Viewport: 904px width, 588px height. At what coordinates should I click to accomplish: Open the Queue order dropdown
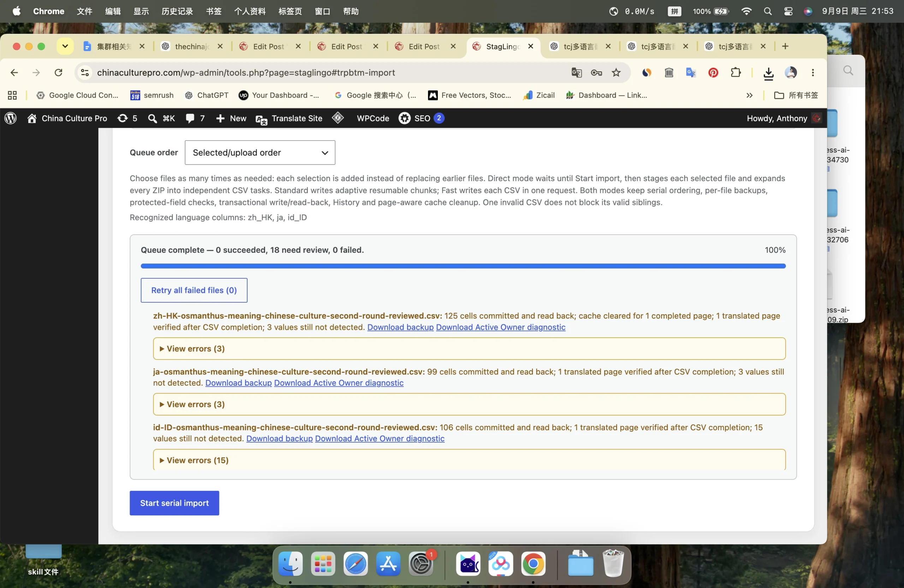click(x=260, y=153)
